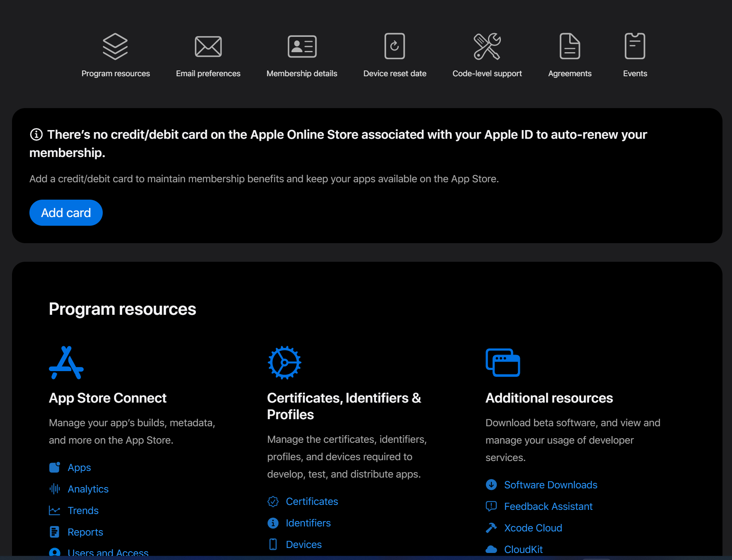The height and width of the screenshot is (560, 732).
Task: Open the Events clipboard icon
Action: click(635, 46)
